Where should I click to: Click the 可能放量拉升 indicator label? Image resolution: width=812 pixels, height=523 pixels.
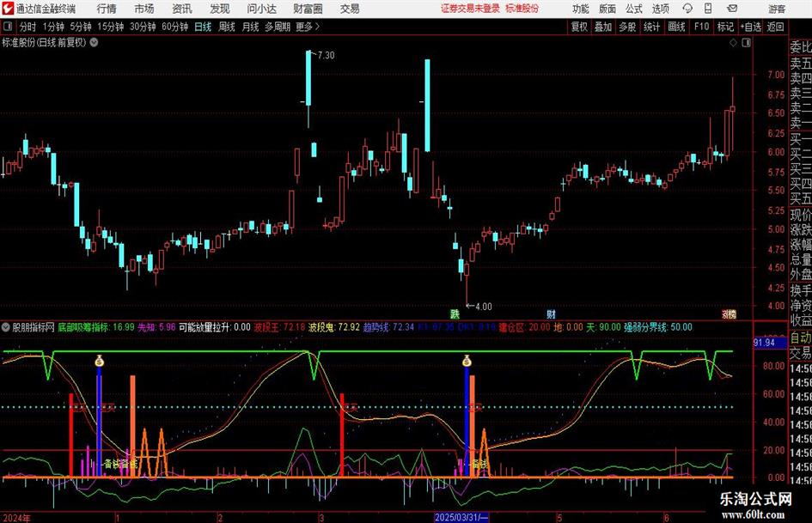pyautogui.click(x=215, y=327)
